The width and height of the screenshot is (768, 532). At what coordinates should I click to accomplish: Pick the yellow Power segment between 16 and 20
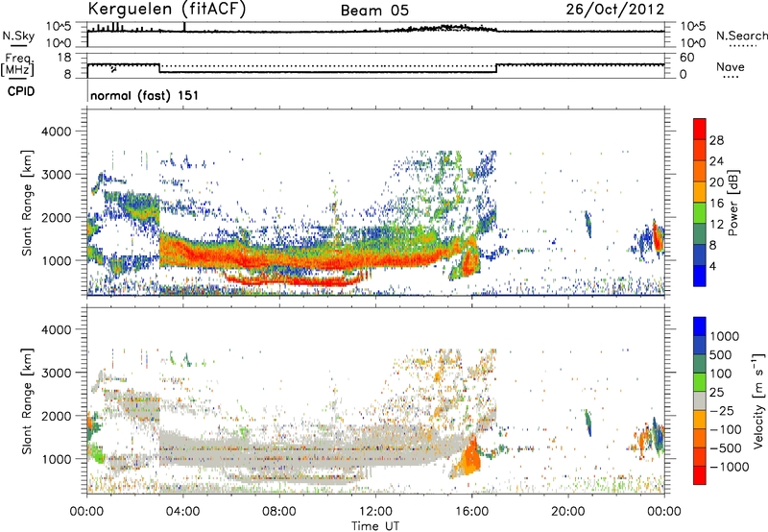pos(700,192)
